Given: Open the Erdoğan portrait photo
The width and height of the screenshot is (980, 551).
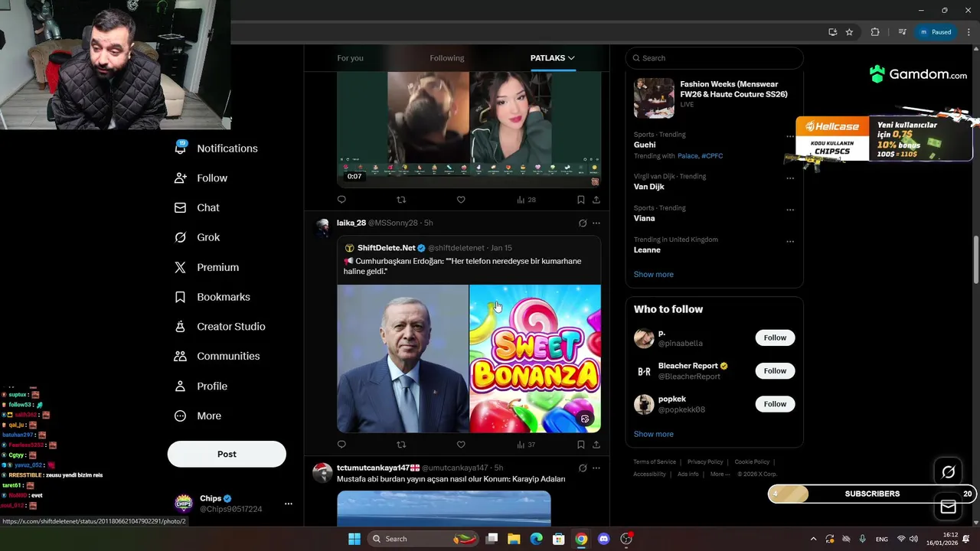Looking at the screenshot, I should click(x=403, y=359).
